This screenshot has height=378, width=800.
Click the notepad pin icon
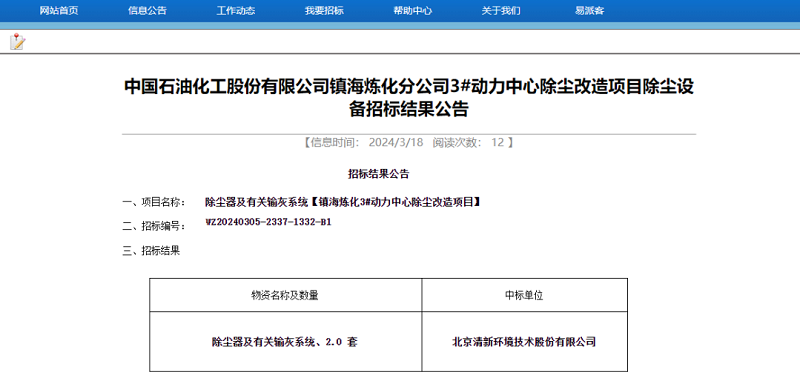coord(17,41)
